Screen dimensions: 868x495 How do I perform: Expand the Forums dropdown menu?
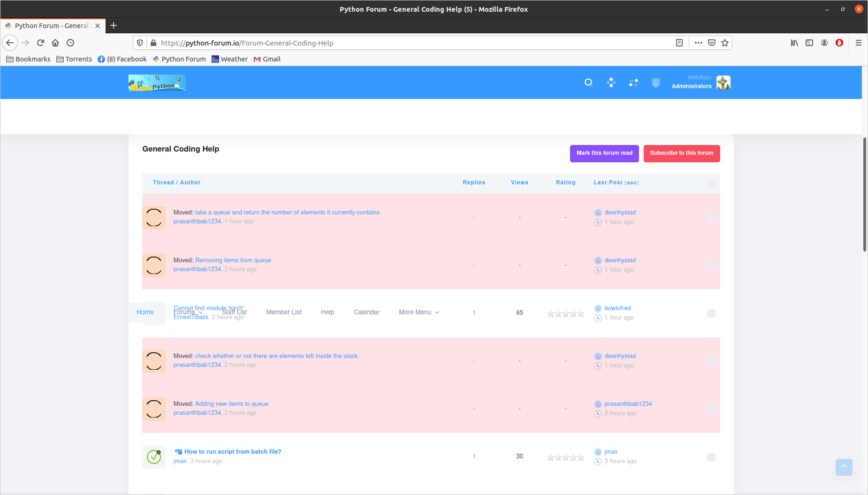coord(188,312)
